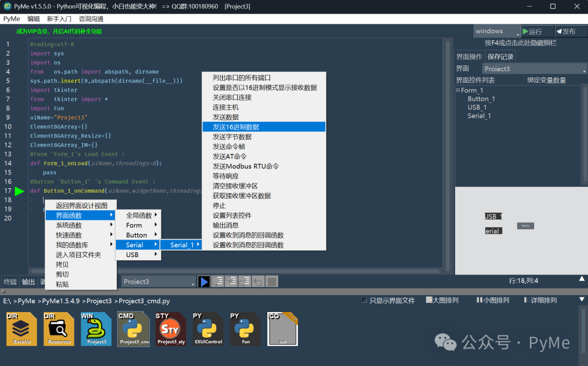The height and width of the screenshot is (366, 588).
Task: Open the windows platform dropdown
Action: click(x=496, y=31)
